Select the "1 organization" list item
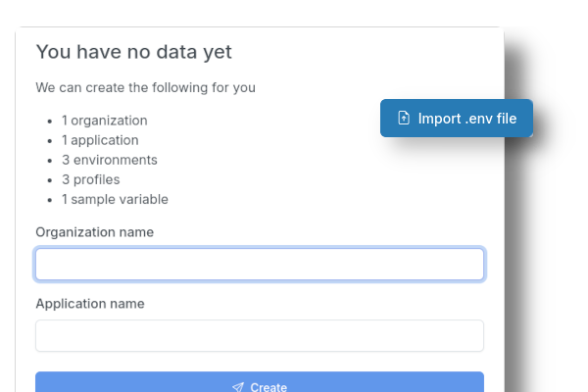This screenshot has height=392, width=588. point(105,121)
